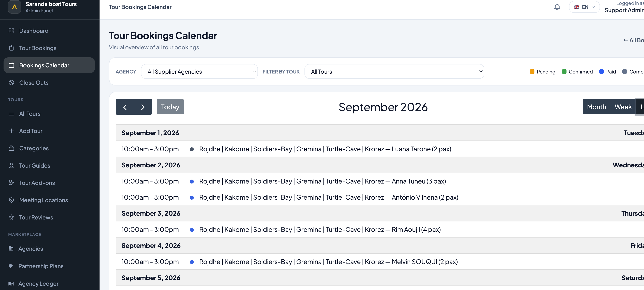Click the Today button
The image size is (644, 290).
click(170, 107)
